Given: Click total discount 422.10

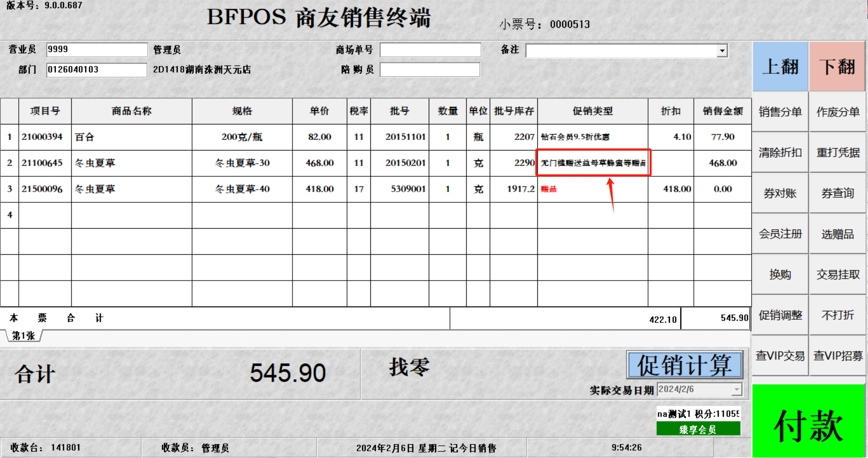Looking at the screenshot, I should click(x=663, y=319).
